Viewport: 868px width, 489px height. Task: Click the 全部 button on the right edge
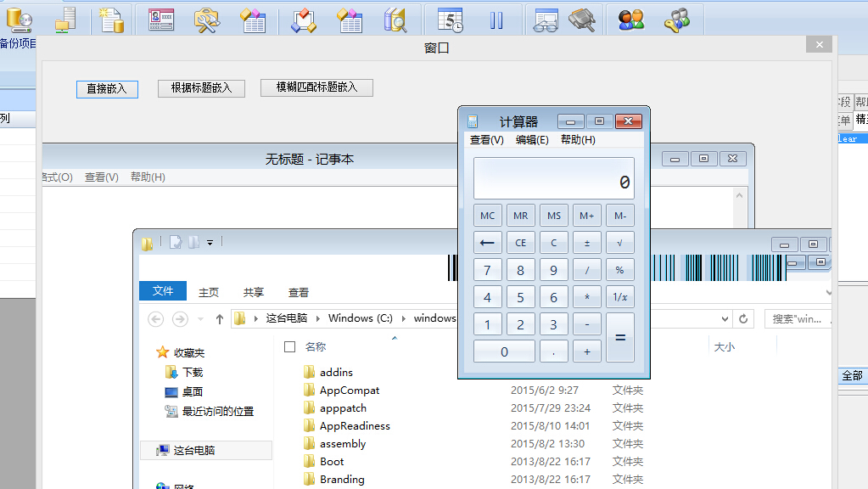853,375
